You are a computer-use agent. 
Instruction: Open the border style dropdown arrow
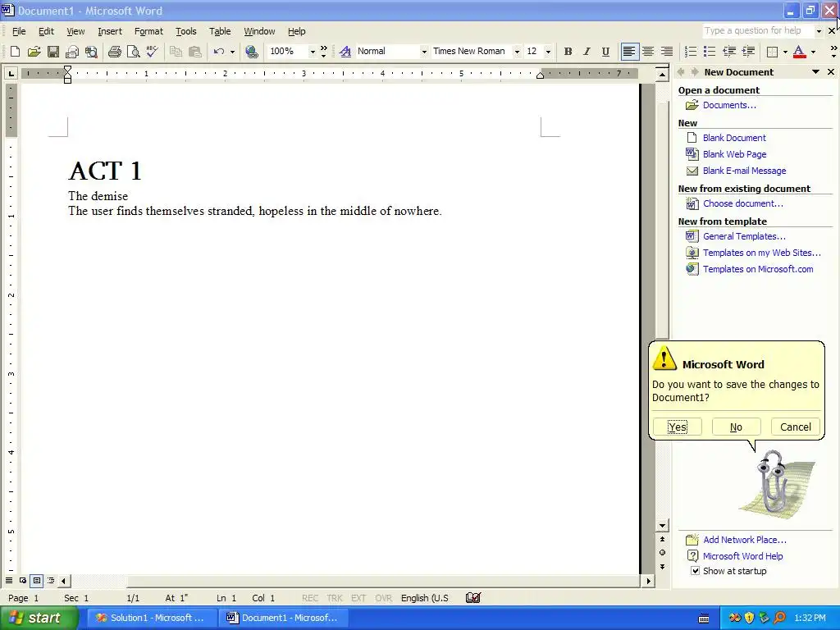(785, 52)
